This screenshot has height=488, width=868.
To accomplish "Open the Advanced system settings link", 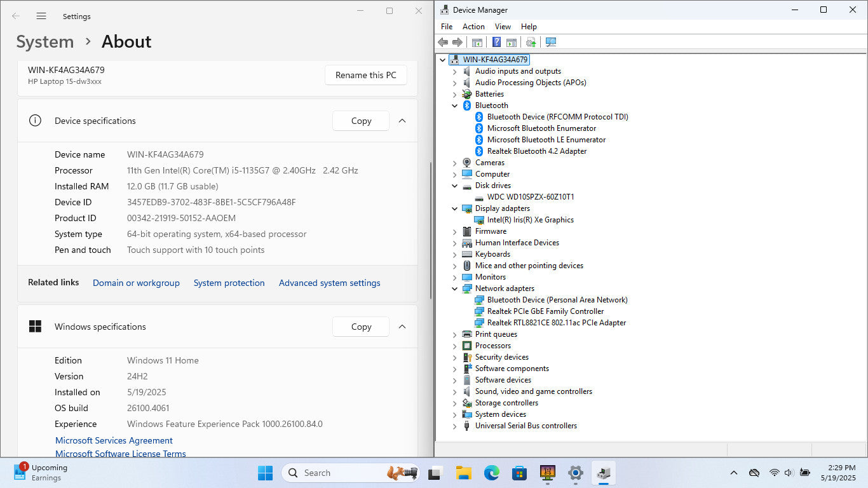I will coord(329,283).
